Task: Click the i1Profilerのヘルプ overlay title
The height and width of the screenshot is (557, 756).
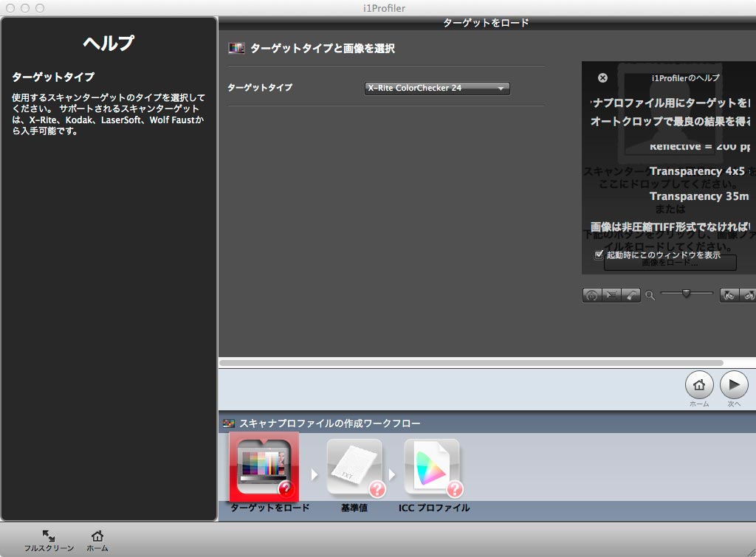Action: (685, 78)
